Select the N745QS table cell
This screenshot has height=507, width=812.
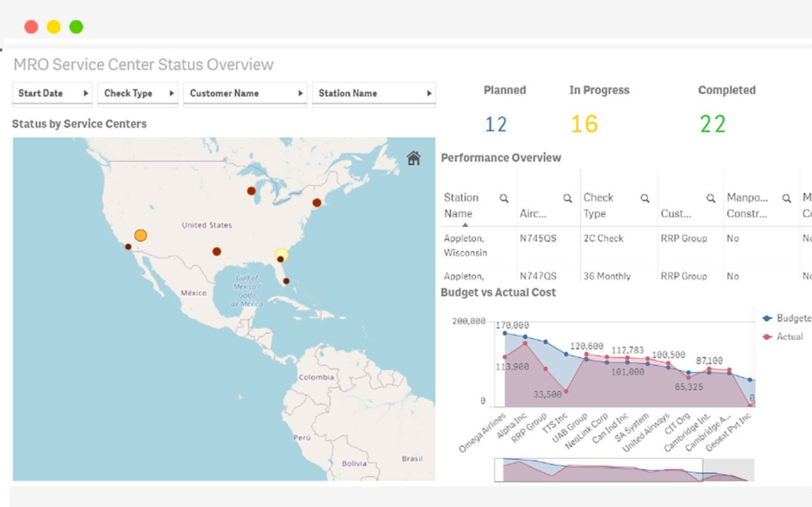538,238
